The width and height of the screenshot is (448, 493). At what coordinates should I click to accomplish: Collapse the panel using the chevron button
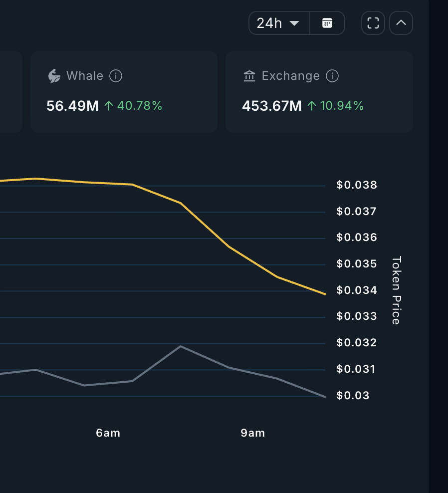tap(401, 22)
